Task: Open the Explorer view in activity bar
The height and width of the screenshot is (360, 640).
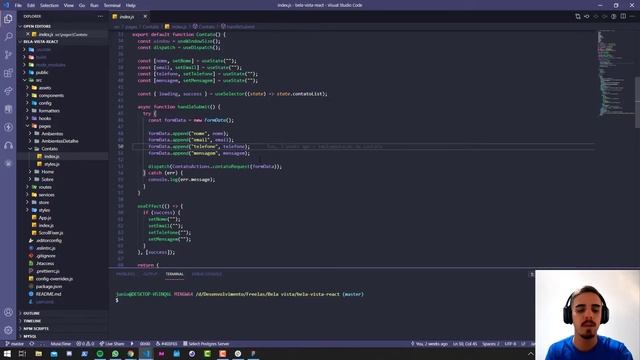Action: click(x=8, y=19)
